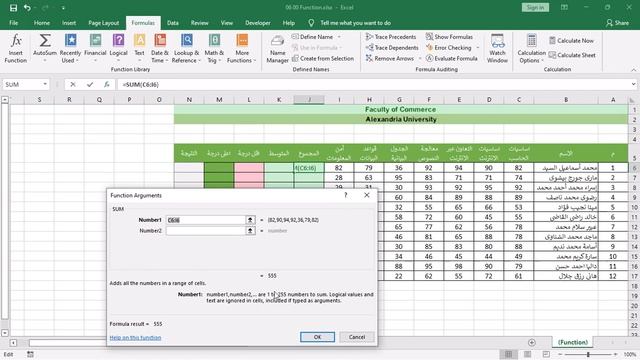
Task: Click the Insert Function icon
Action: (16, 48)
